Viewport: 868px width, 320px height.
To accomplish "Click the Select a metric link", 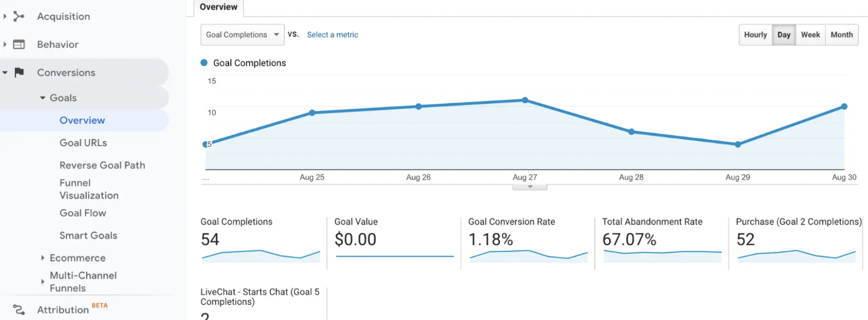I will click(x=333, y=35).
